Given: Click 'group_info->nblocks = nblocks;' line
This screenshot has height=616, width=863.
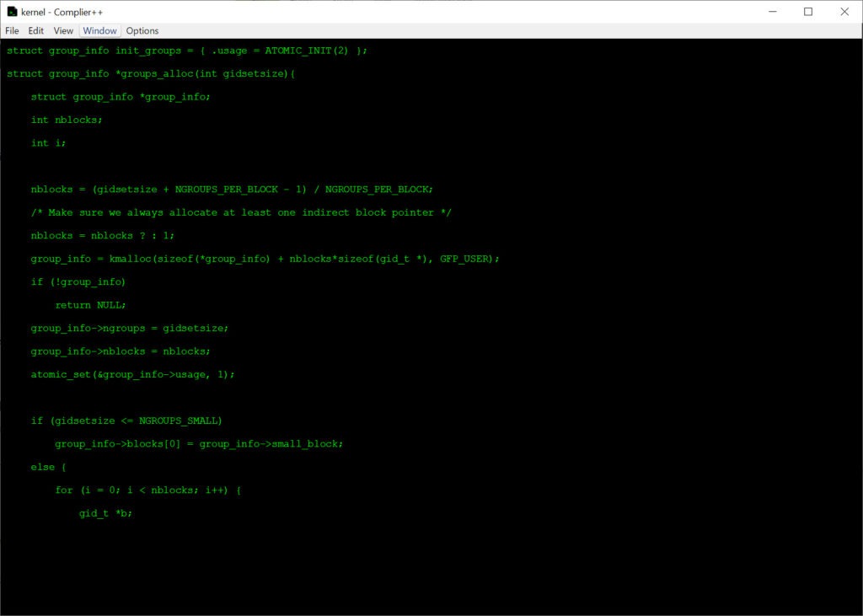Looking at the screenshot, I should coord(121,351).
